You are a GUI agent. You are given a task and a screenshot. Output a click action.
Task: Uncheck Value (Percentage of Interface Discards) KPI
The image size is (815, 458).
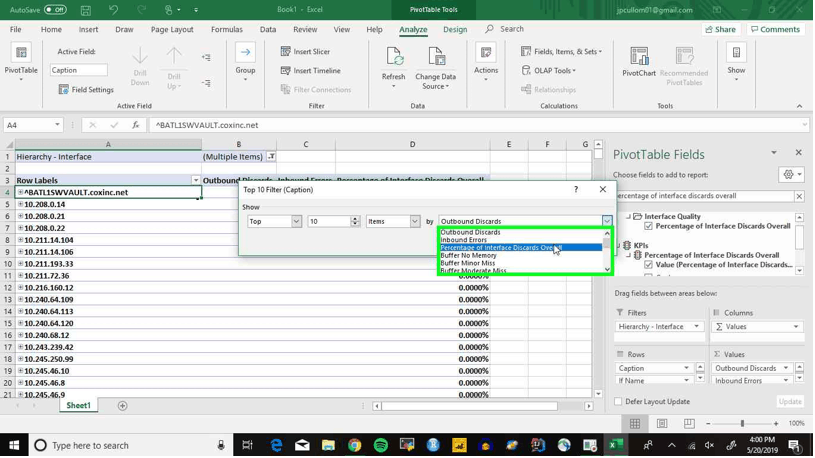point(648,265)
